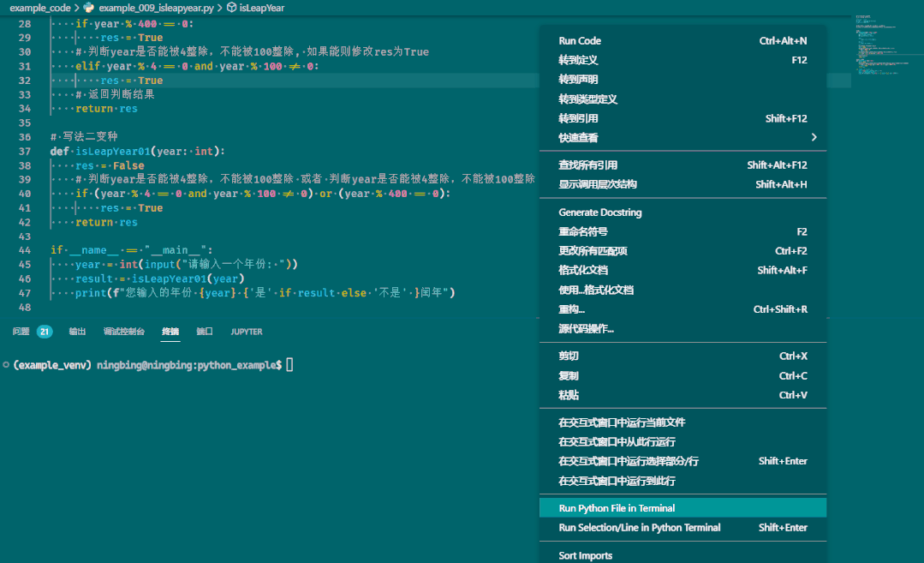Click terminal prompt input area

click(x=289, y=365)
